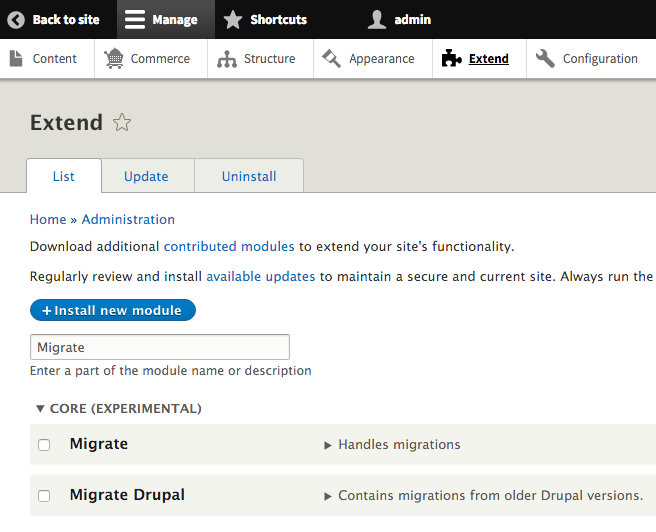Image resolution: width=656 pixels, height=532 pixels.
Task: Toggle the Manage hamburger menu icon
Action: (135, 20)
